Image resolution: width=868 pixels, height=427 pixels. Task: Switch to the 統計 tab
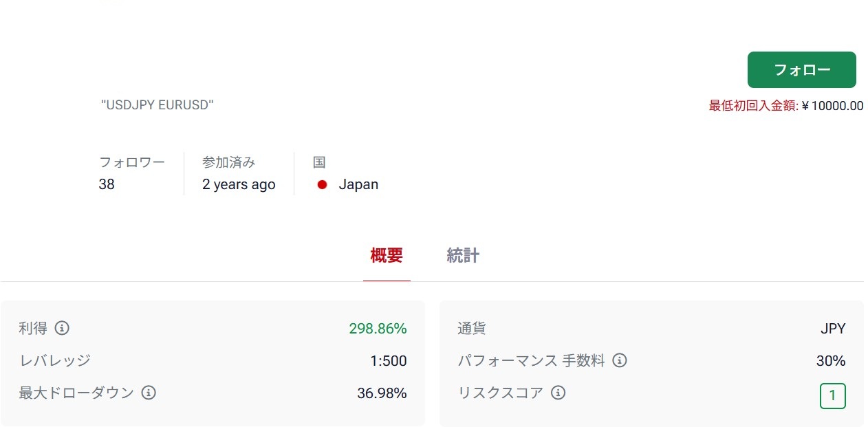(463, 256)
